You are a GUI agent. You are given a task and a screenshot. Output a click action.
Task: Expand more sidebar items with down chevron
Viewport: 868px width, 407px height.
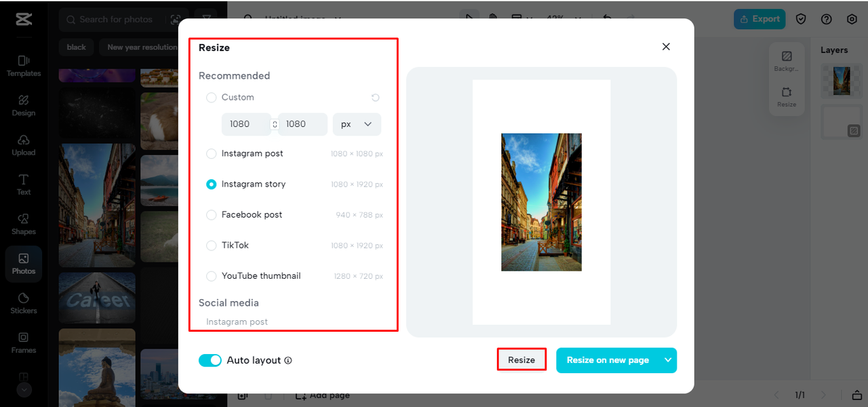tap(24, 390)
